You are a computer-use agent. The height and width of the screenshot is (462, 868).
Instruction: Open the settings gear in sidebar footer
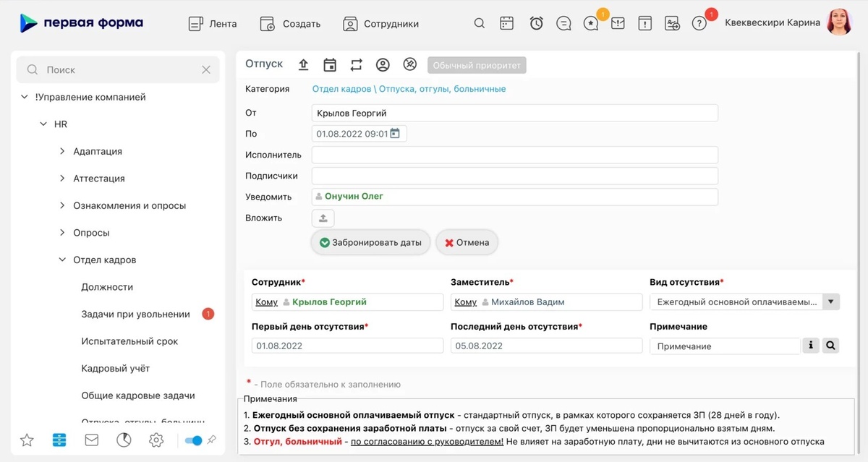click(x=156, y=440)
